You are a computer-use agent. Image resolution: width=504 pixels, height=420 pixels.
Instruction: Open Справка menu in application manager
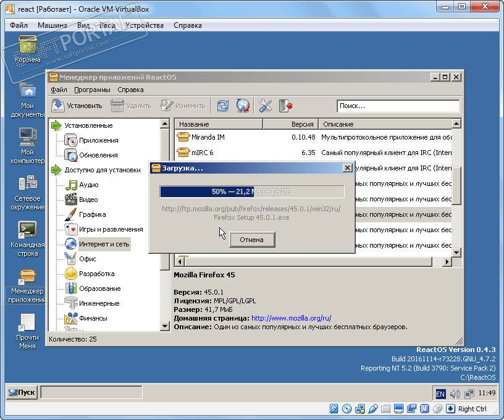point(130,90)
